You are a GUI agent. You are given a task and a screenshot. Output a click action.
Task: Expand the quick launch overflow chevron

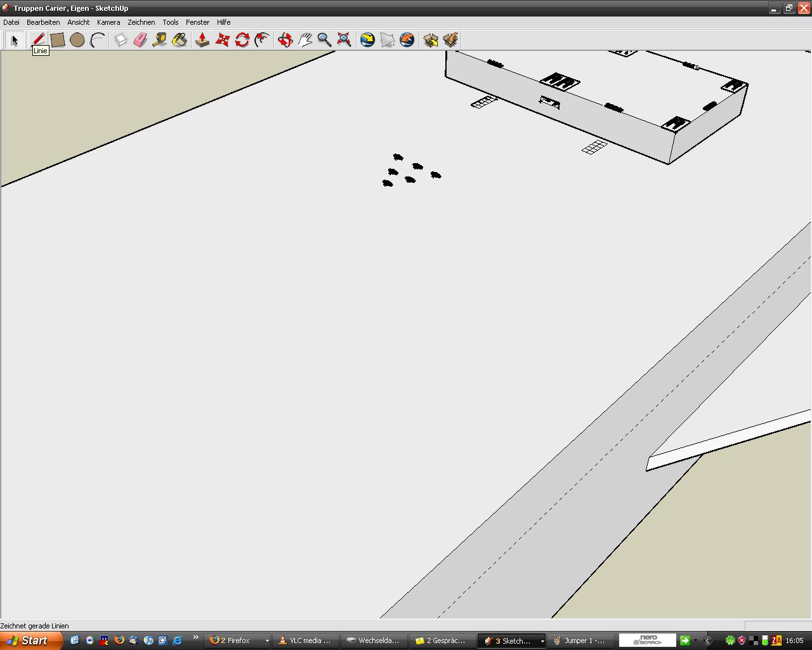pyautogui.click(x=195, y=638)
